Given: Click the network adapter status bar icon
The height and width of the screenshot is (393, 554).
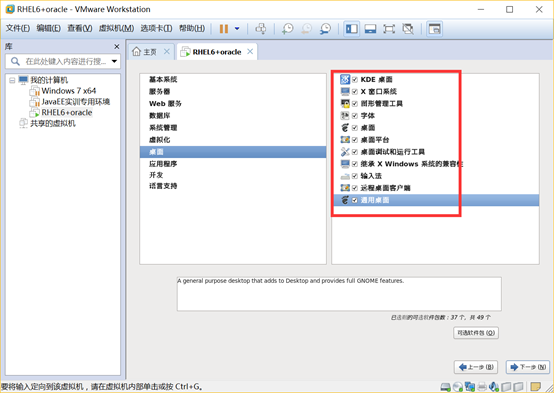Looking at the screenshot, I should coord(470,387).
